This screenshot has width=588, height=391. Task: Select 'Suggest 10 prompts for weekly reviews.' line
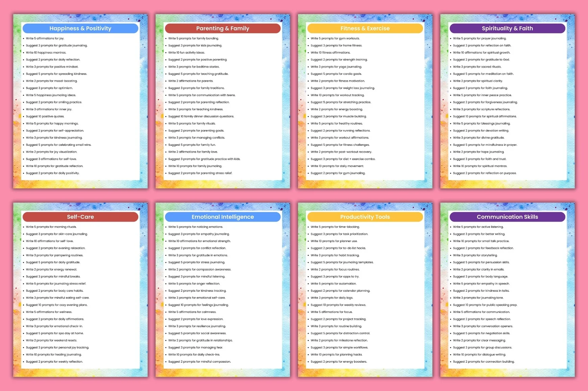(338, 305)
